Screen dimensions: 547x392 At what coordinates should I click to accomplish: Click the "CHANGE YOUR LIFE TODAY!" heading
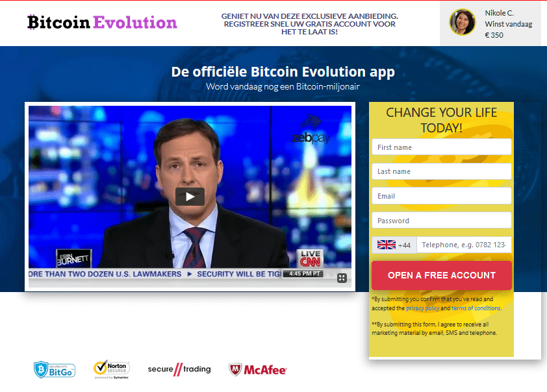(x=441, y=120)
